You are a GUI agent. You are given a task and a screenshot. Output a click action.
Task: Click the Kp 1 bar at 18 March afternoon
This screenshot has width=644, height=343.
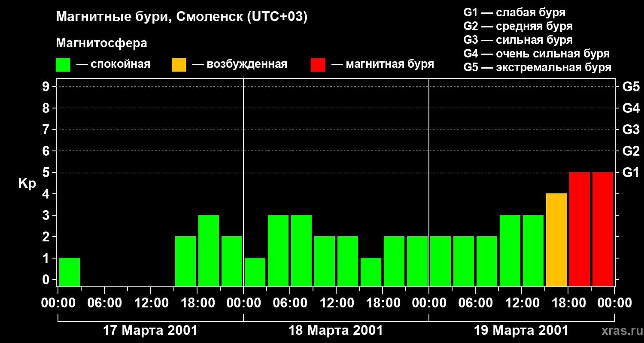click(371, 272)
